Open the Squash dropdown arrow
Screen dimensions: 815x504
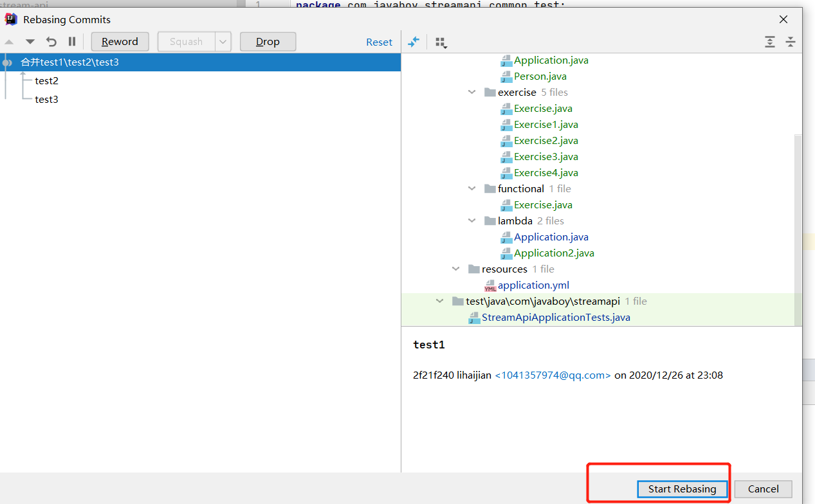click(223, 42)
